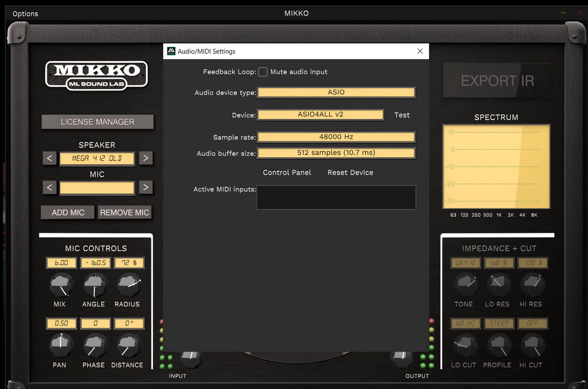The image size is (588, 389).
Task: Open the Options menu
Action: [25, 14]
